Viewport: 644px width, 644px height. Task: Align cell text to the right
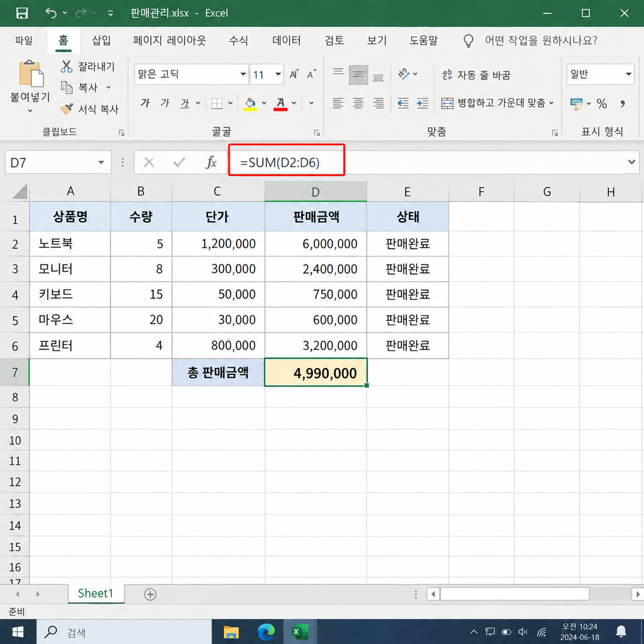click(378, 103)
